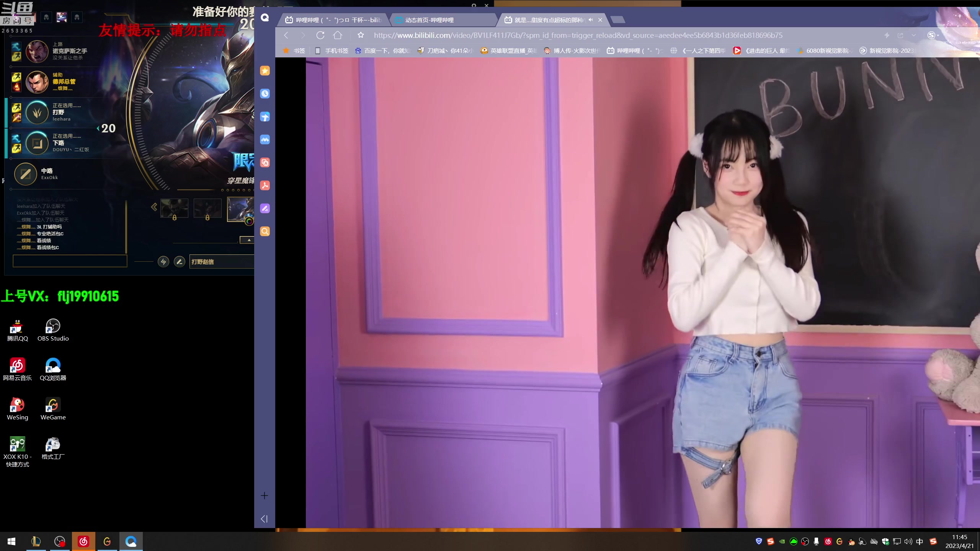Viewport: 980px width, 551px height.
Task: Expand the address bar dropdown chevron
Action: click(x=914, y=35)
